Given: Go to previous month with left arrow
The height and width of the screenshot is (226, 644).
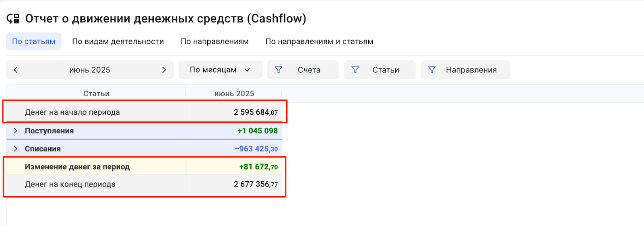Looking at the screenshot, I should [16, 70].
